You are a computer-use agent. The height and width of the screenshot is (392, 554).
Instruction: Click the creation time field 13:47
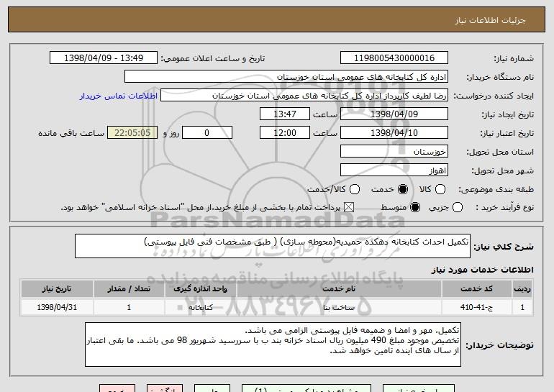(x=285, y=114)
